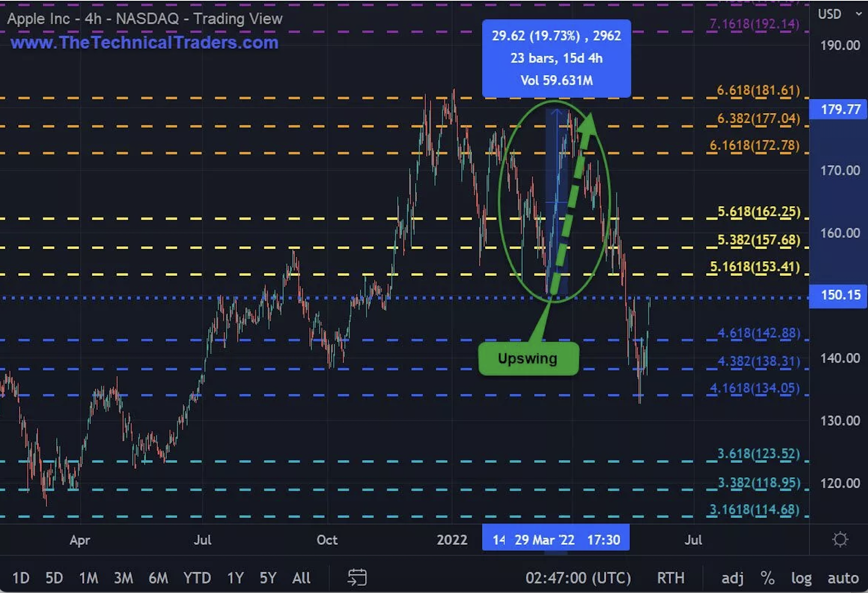Select the 5D time range
The image size is (868, 593).
pyautogui.click(x=54, y=578)
